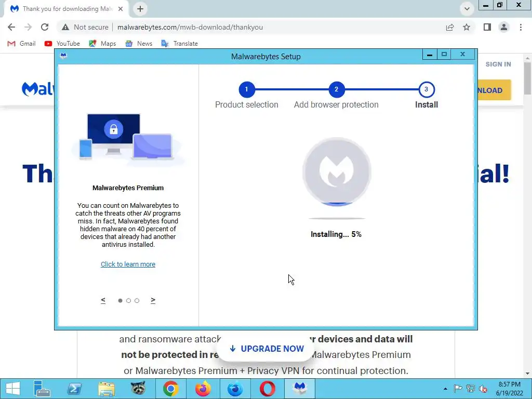Open the Maps bookmark
This screenshot has width=532, height=399.
pyautogui.click(x=102, y=44)
